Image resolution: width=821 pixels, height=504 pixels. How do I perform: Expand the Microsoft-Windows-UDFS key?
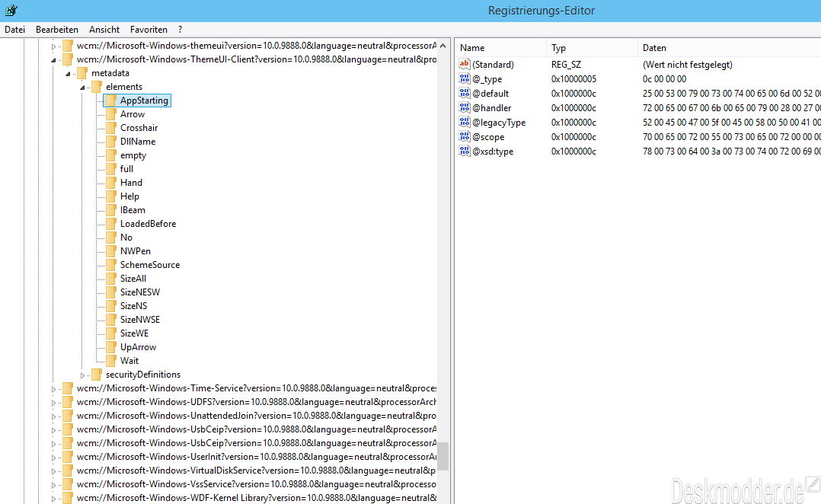[x=53, y=403]
